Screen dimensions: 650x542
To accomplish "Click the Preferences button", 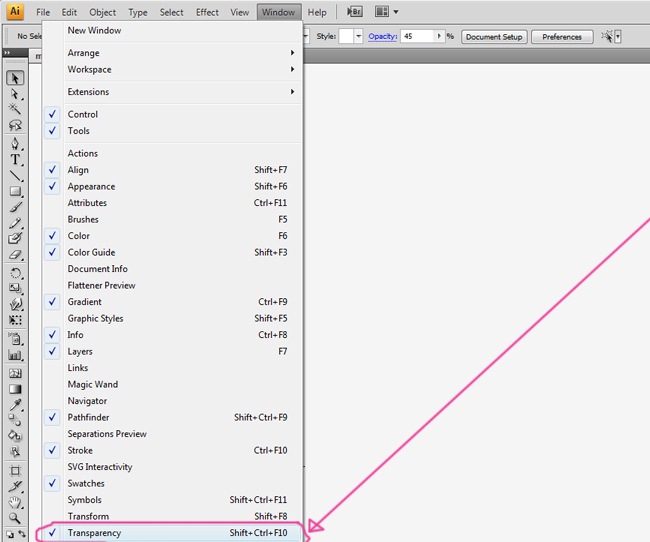I will tap(562, 37).
